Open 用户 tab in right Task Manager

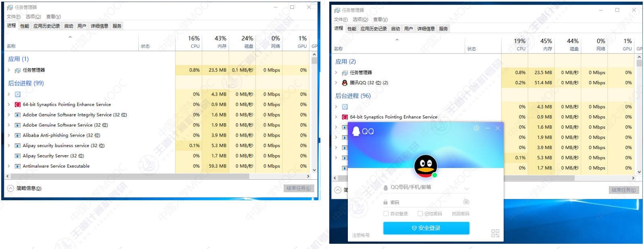pos(409,29)
